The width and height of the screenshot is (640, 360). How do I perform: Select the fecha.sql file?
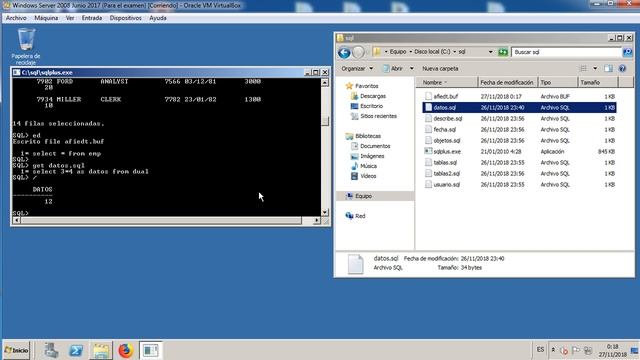point(444,130)
